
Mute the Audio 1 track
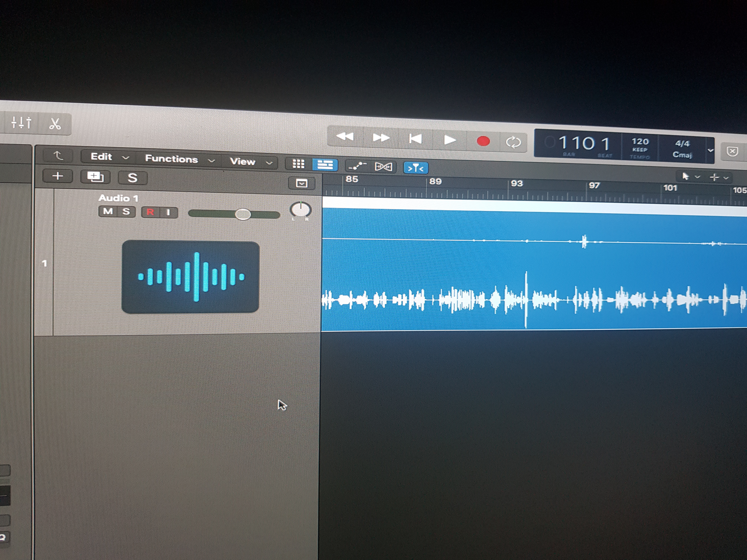coord(108,211)
